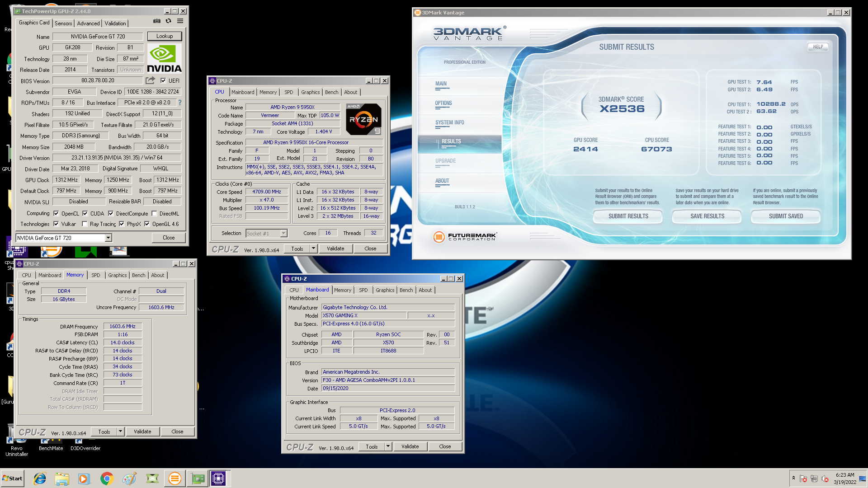Toggle the CUDA computing checkbox
This screenshot has width=868, height=488.
[x=85, y=214]
